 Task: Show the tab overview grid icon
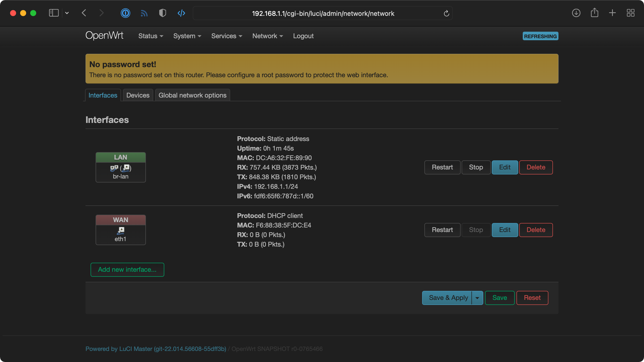pyautogui.click(x=631, y=13)
